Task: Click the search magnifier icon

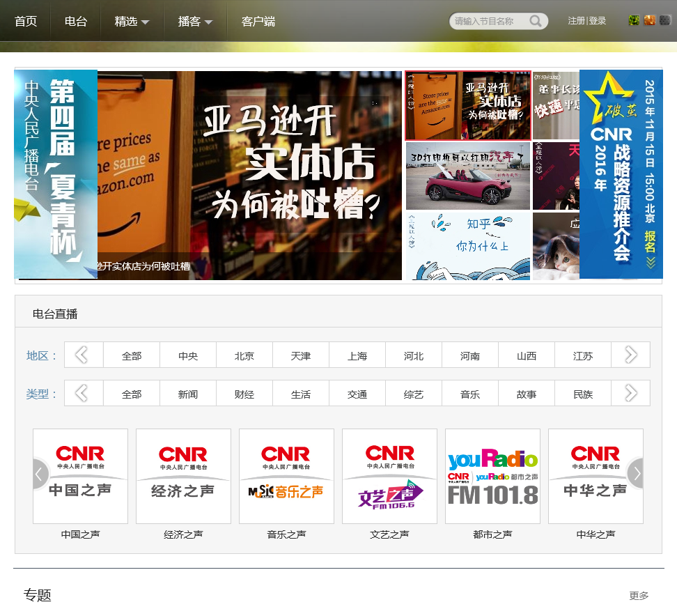Action: point(536,21)
